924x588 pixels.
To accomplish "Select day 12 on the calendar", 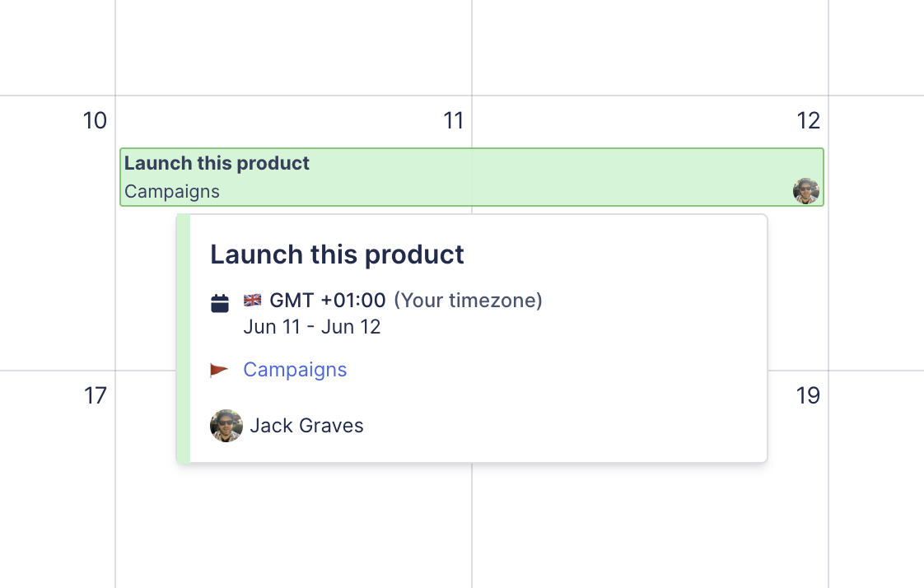I will pyautogui.click(x=808, y=121).
